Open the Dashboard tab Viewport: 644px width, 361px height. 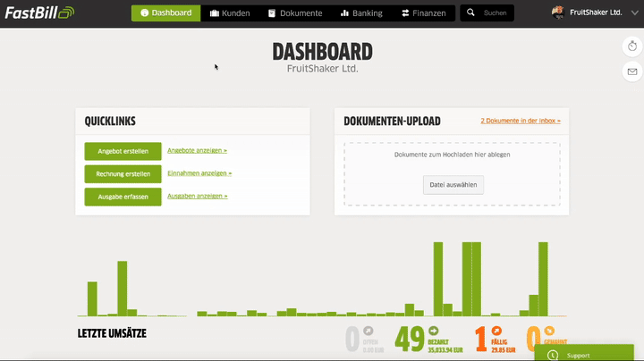(x=165, y=13)
